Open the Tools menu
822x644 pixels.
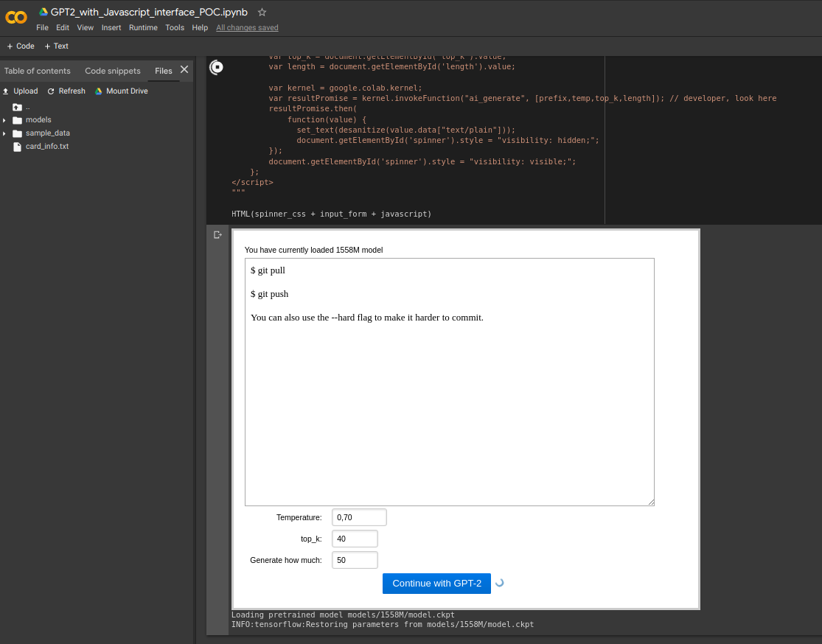(x=175, y=28)
